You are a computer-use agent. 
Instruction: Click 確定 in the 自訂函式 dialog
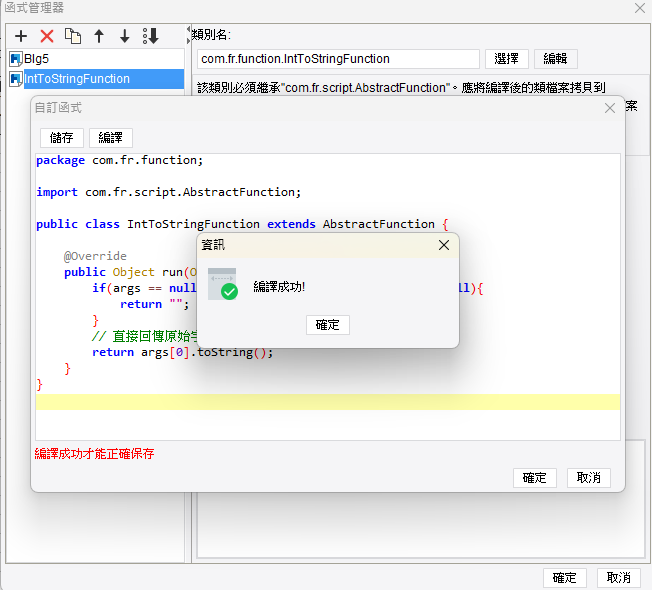[x=534, y=478]
